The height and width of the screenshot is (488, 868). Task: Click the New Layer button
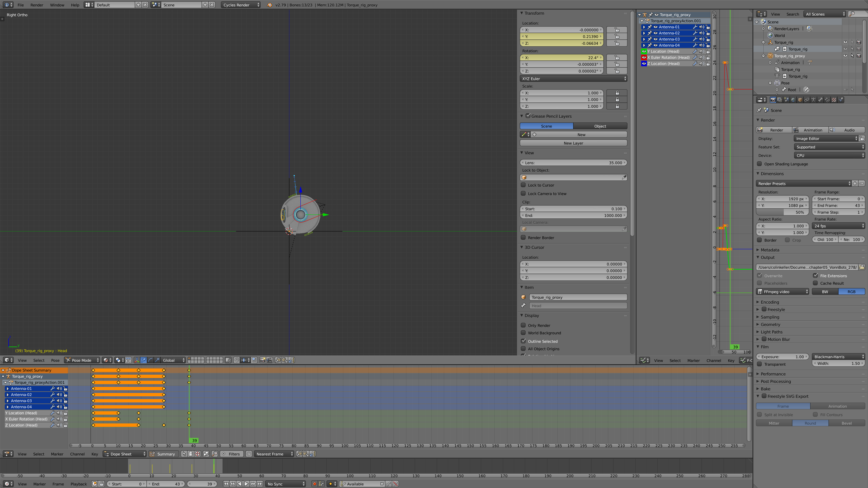pos(573,143)
